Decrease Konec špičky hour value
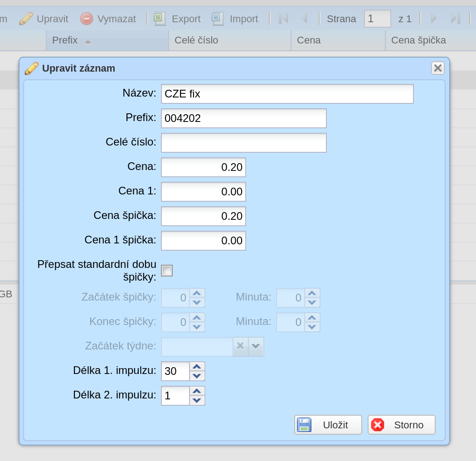Image resolution: width=476 pixels, height=461 pixels. coord(197,327)
